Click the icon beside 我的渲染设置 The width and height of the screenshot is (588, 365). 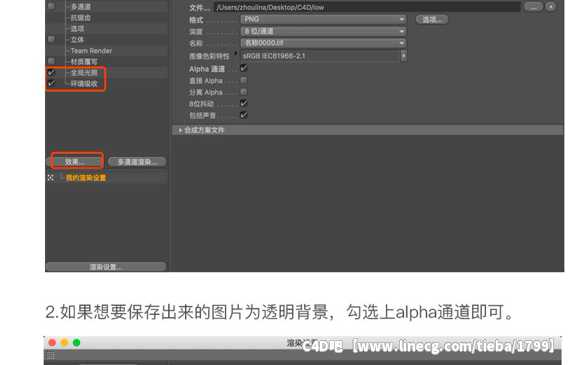(x=51, y=177)
